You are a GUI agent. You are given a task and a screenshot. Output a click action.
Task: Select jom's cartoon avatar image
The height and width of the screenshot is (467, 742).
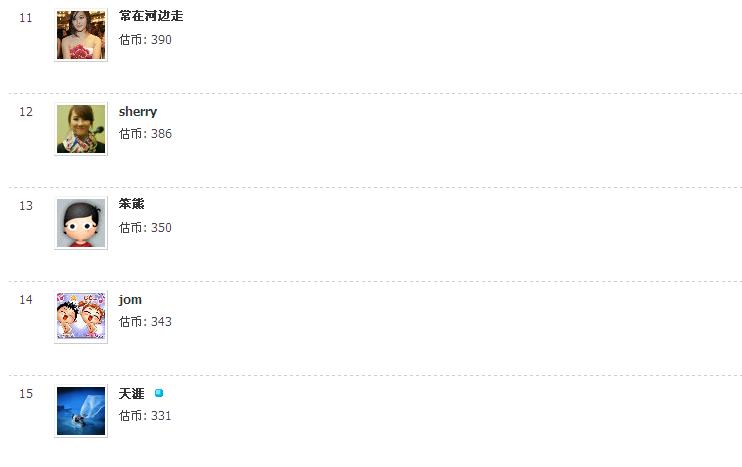pyautogui.click(x=81, y=317)
